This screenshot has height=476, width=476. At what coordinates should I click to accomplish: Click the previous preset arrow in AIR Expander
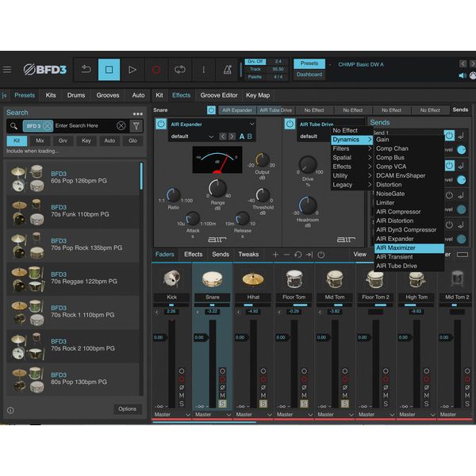(223, 136)
